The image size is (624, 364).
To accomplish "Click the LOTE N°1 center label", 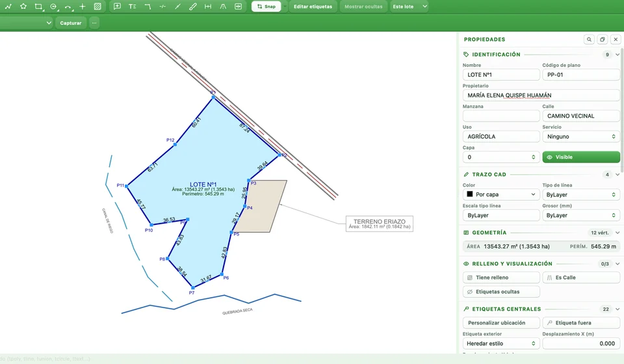I will coord(203,185).
